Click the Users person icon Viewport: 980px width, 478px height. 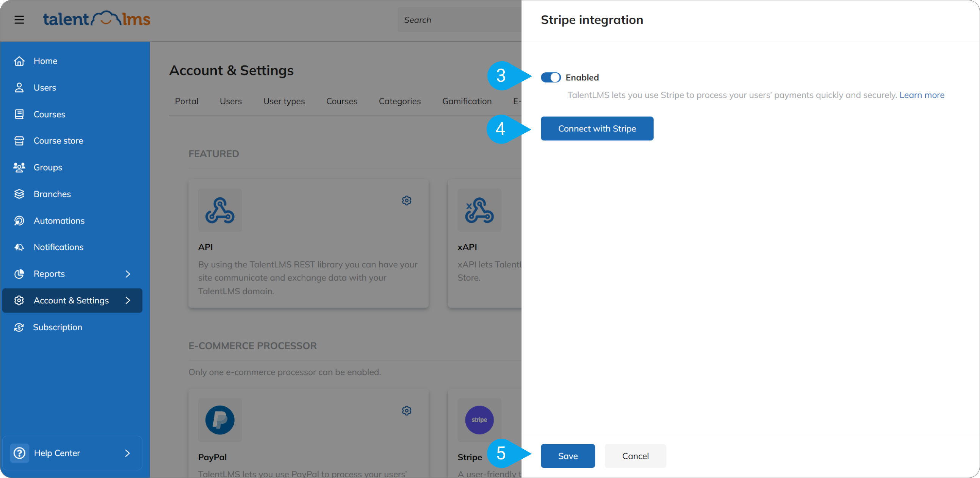pos(19,87)
